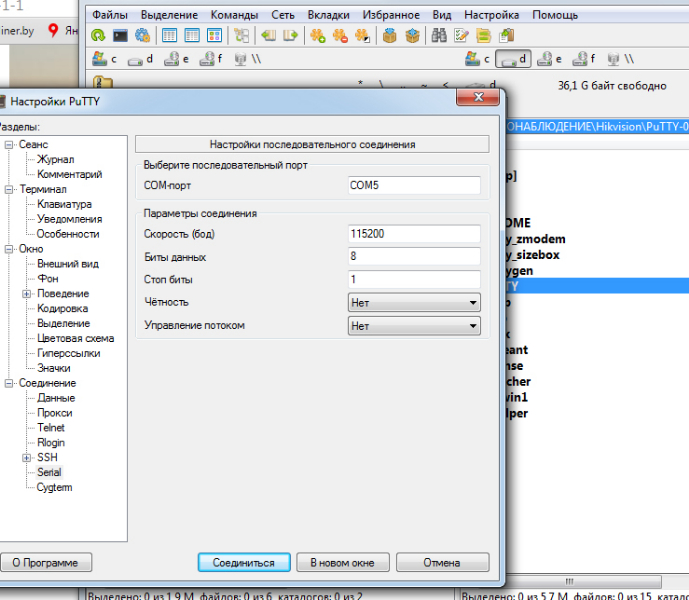Click the Отмена button

click(442, 562)
